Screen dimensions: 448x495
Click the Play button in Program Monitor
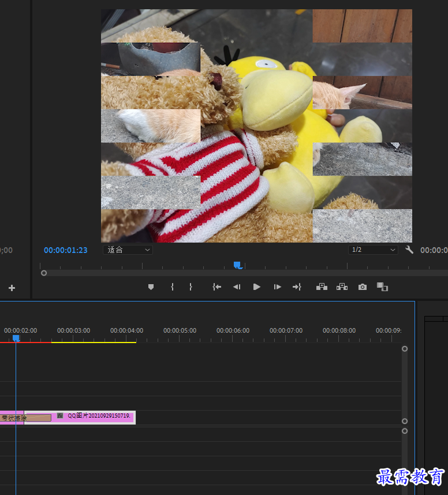257,287
